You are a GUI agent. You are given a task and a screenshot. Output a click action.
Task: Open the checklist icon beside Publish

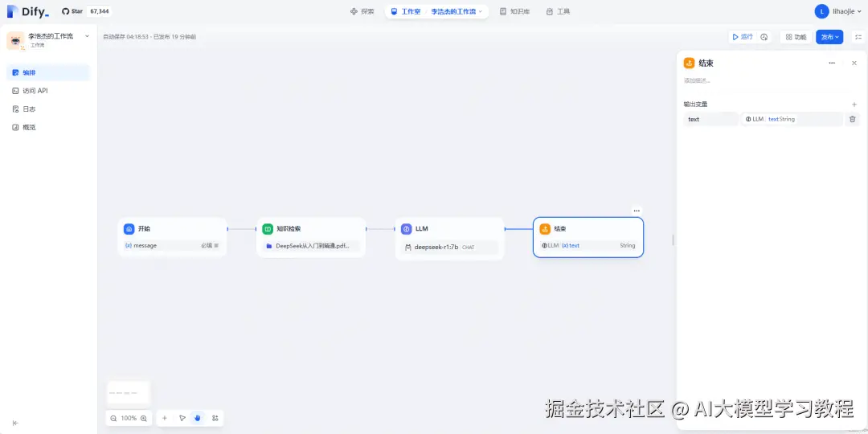coord(858,37)
